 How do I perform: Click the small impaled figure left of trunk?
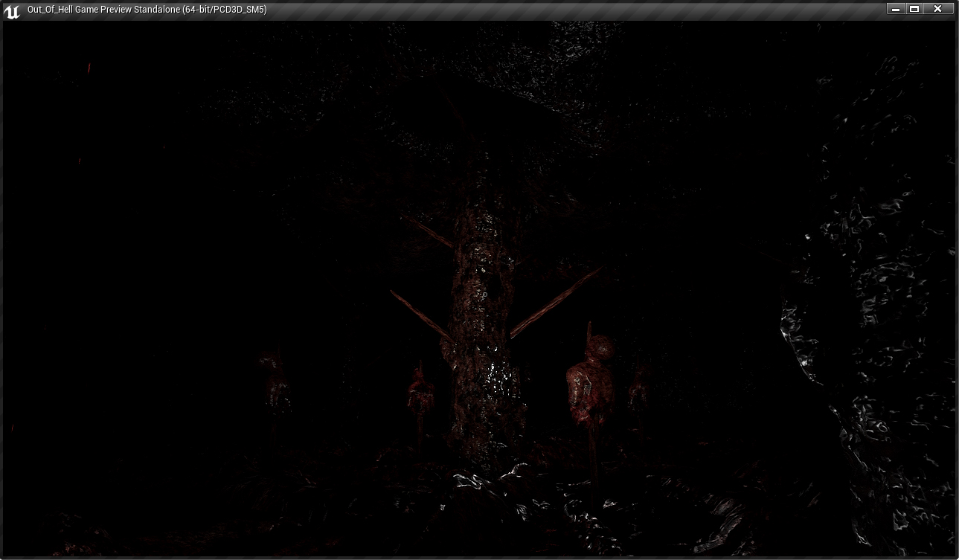point(420,390)
